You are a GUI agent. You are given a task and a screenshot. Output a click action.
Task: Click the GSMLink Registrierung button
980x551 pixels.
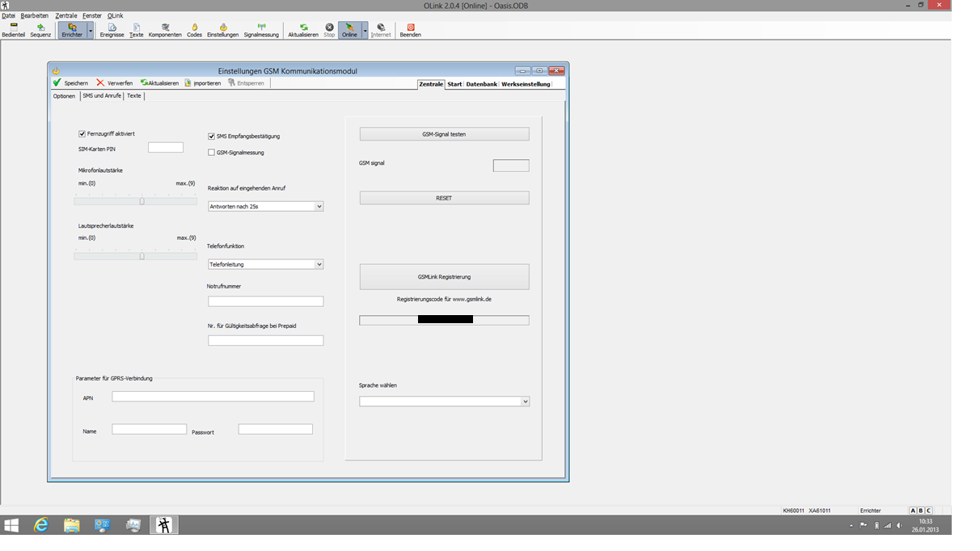pos(444,277)
